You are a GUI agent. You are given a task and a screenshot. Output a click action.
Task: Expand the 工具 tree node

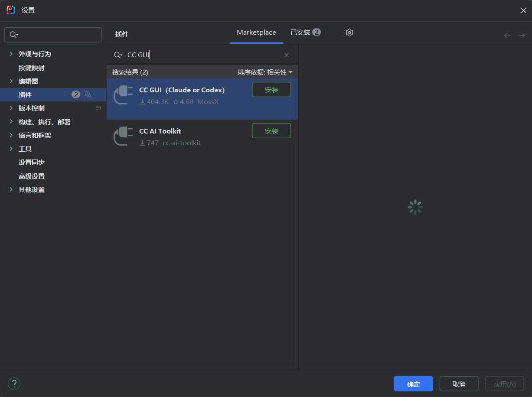pyautogui.click(x=11, y=149)
